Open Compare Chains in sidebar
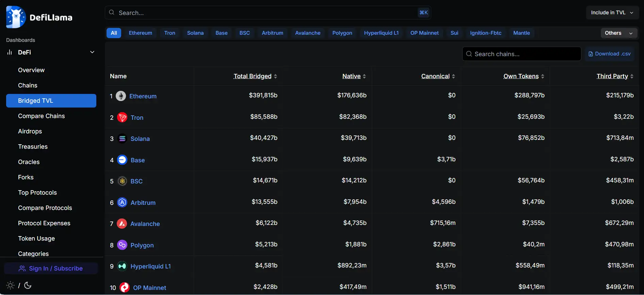 tap(41, 116)
